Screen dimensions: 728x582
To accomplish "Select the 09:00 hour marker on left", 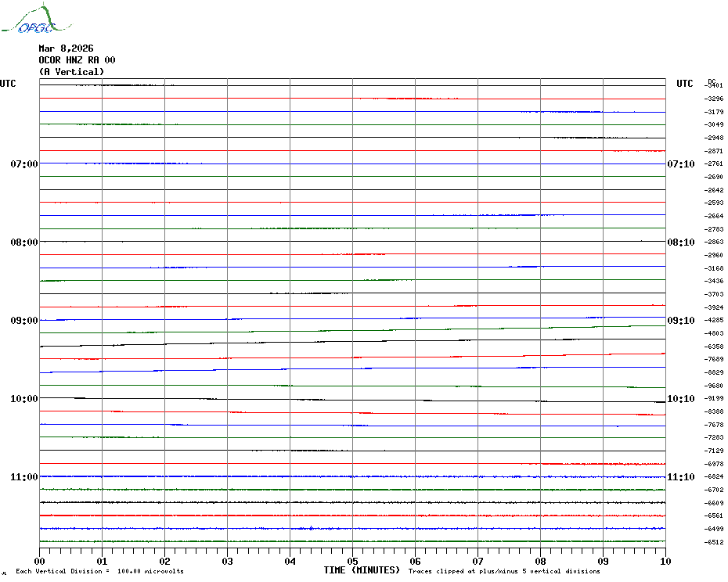I will point(23,321).
